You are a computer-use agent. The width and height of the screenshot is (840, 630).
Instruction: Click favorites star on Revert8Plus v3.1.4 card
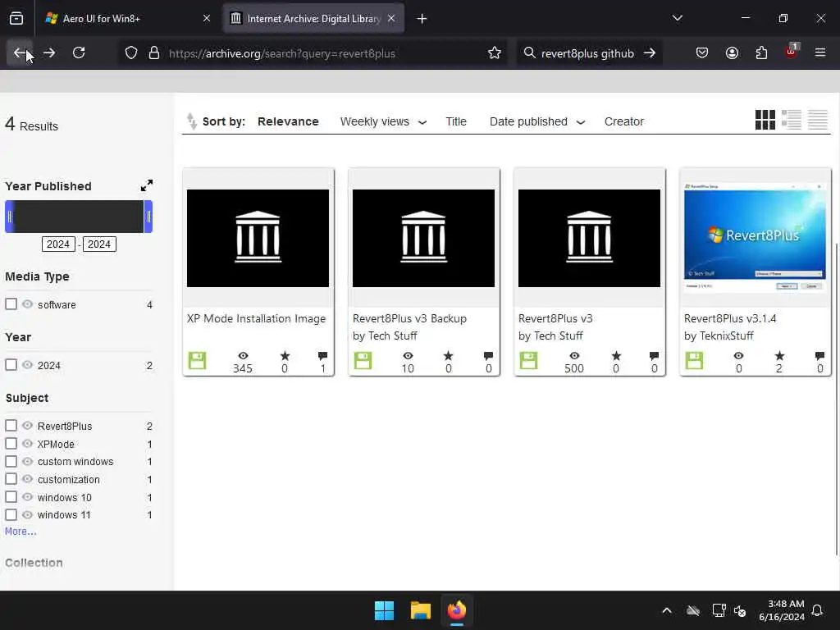click(x=779, y=356)
